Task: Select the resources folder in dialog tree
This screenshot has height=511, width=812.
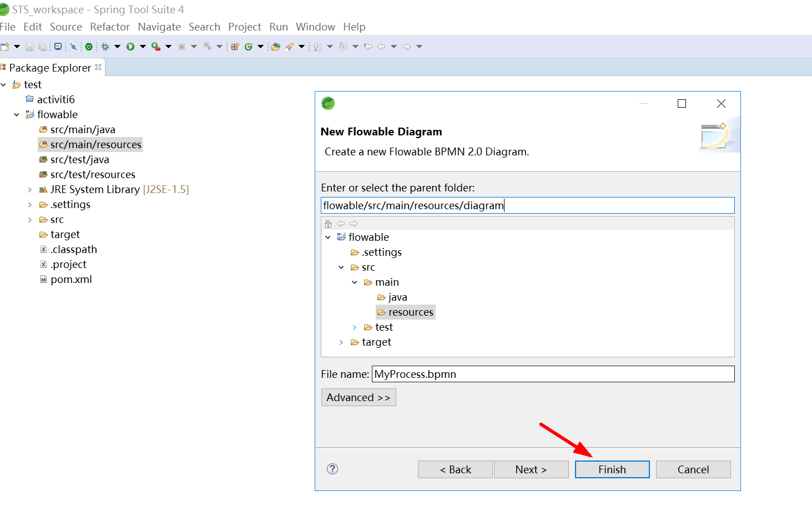Action: pyautogui.click(x=411, y=312)
